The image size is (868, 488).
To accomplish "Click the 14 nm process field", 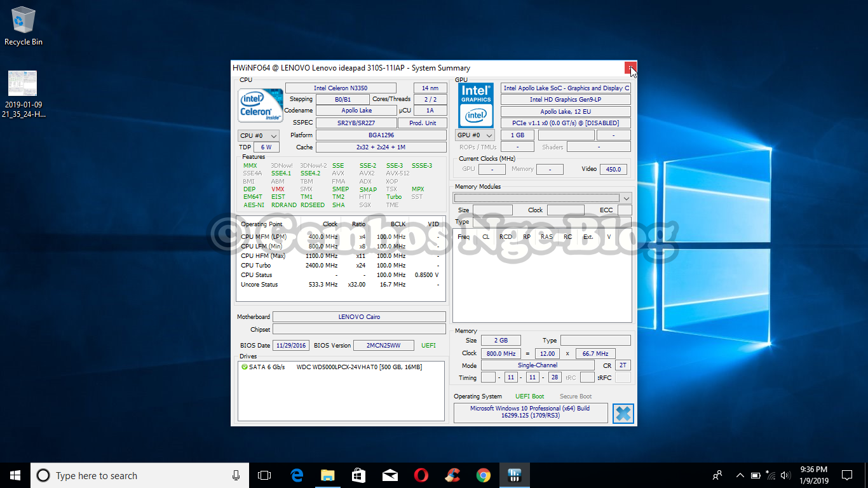I will [x=430, y=88].
